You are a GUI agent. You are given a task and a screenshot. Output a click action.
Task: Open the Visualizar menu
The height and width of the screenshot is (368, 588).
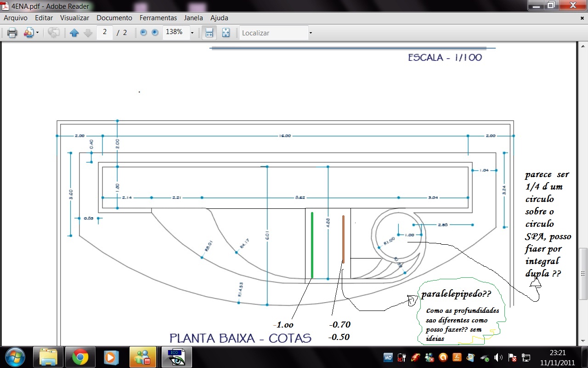[x=74, y=18]
